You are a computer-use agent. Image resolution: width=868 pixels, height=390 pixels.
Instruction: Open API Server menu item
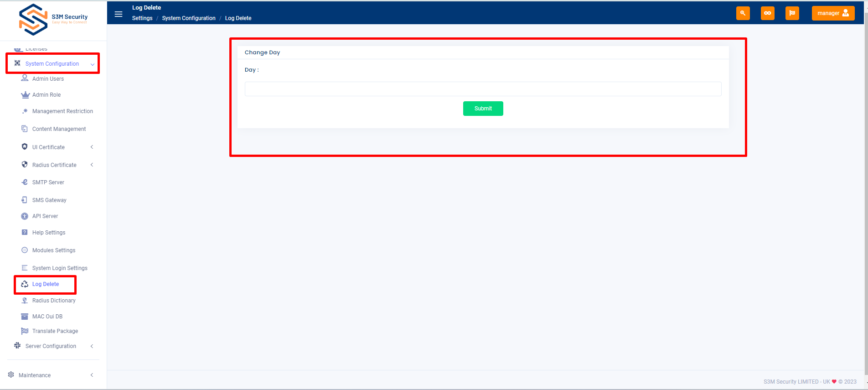click(x=45, y=216)
